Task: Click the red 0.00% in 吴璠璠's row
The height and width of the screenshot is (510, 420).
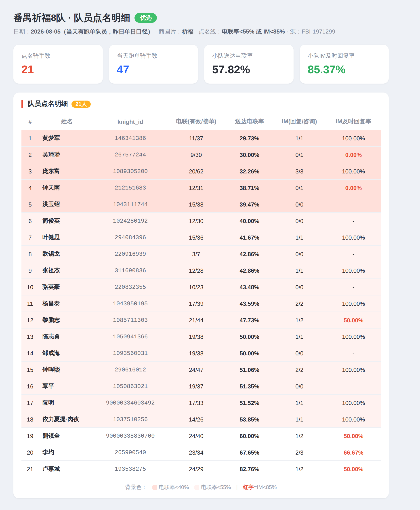Action: click(x=353, y=155)
